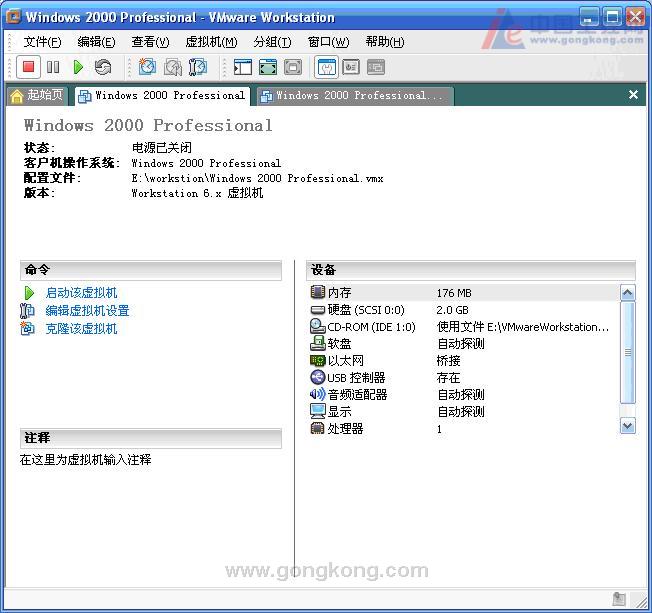Click the Quick Switch mode toolbar icon

[293, 67]
